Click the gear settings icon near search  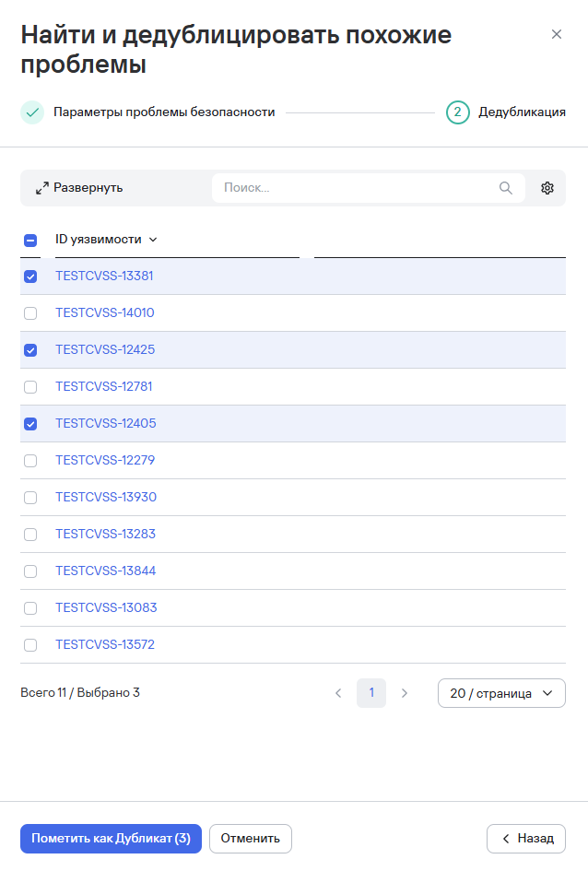click(x=547, y=188)
